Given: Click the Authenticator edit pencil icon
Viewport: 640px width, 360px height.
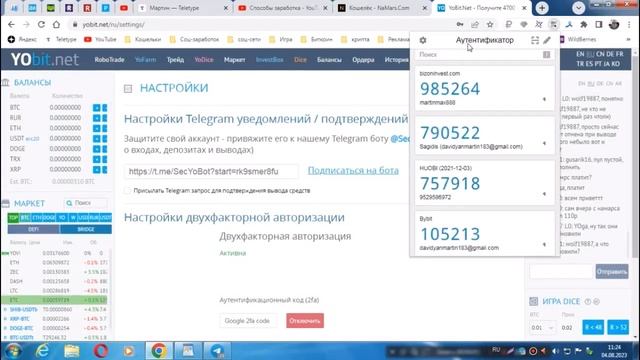Looking at the screenshot, I should [547, 40].
